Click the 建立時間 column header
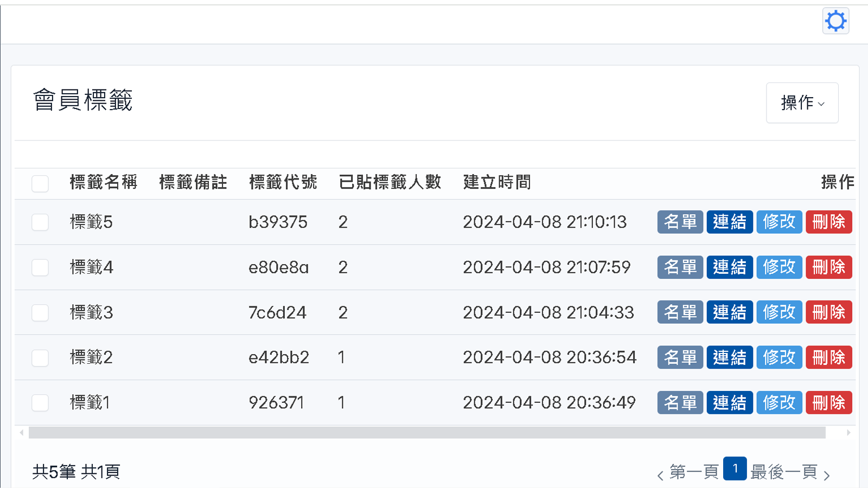 tap(497, 182)
